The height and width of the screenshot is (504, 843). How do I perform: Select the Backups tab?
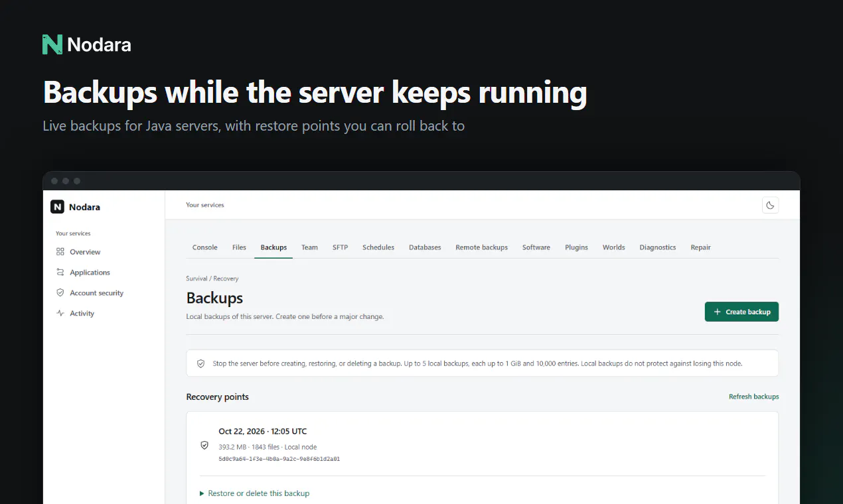point(273,247)
